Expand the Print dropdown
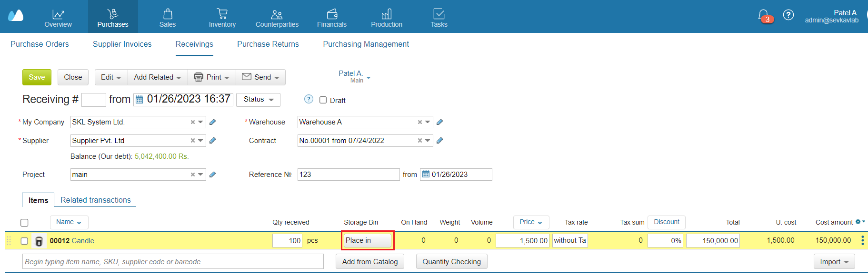The width and height of the screenshot is (868, 278). (212, 77)
